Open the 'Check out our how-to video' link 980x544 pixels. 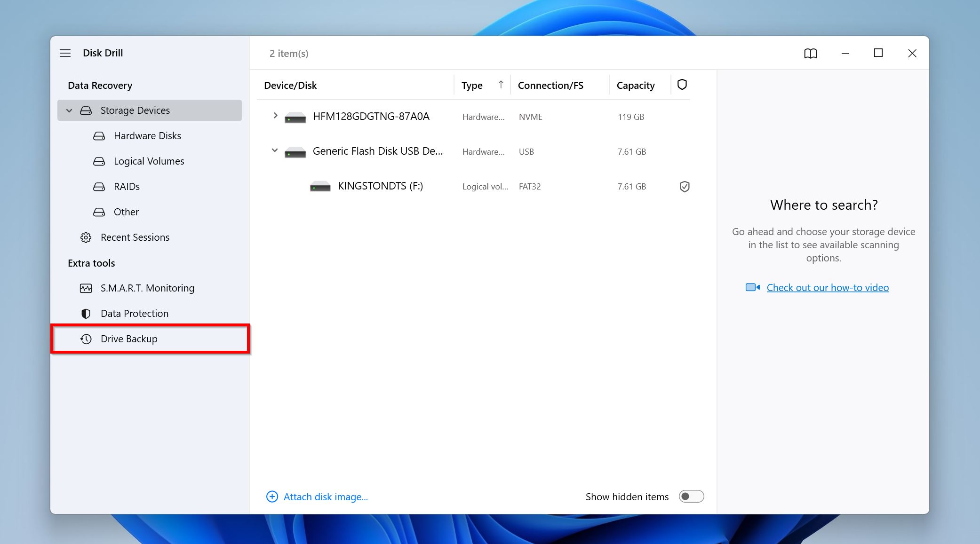click(x=828, y=288)
